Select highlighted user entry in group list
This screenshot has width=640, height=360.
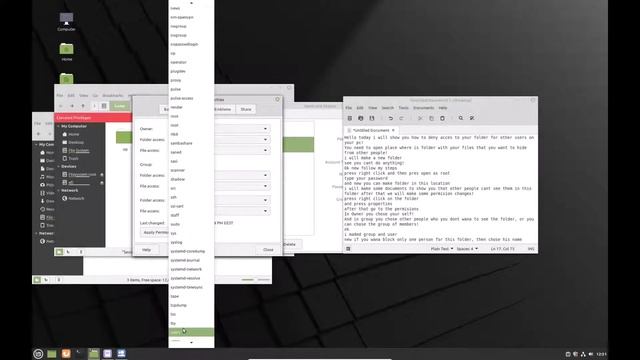pos(191,332)
